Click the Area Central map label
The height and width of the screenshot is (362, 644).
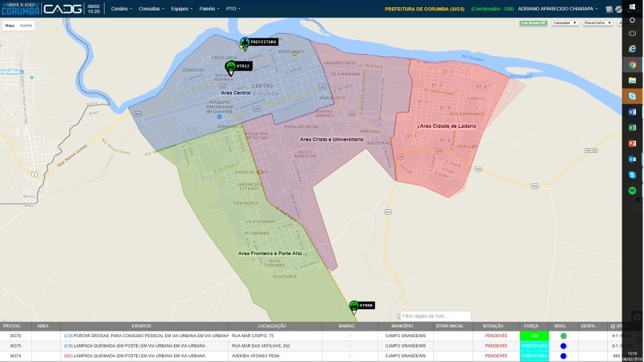tap(235, 93)
